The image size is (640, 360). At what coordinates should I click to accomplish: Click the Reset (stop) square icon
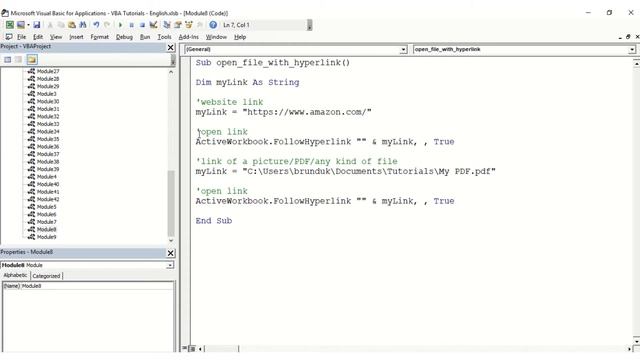[x=142, y=25]
